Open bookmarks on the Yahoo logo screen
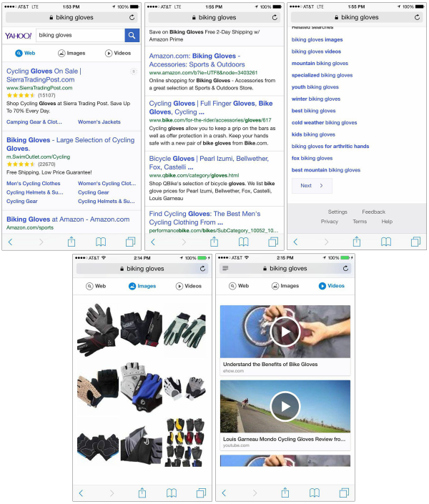Image resolution: width=429 pixels, height=504 pixels. (101, 242)
